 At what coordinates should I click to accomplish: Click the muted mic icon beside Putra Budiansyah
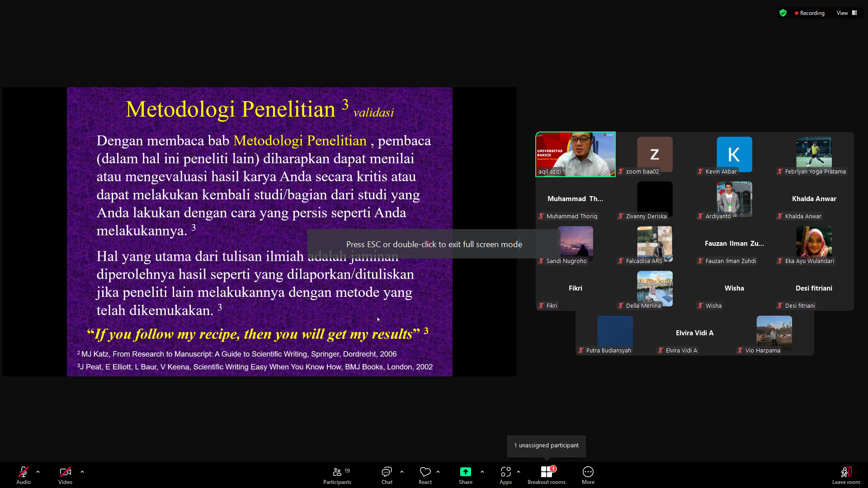point(581,351)
